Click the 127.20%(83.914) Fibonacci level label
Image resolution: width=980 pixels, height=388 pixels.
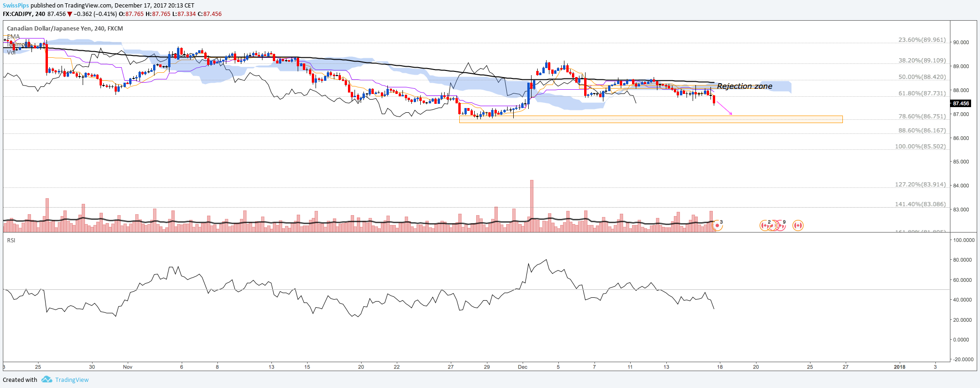920,185
